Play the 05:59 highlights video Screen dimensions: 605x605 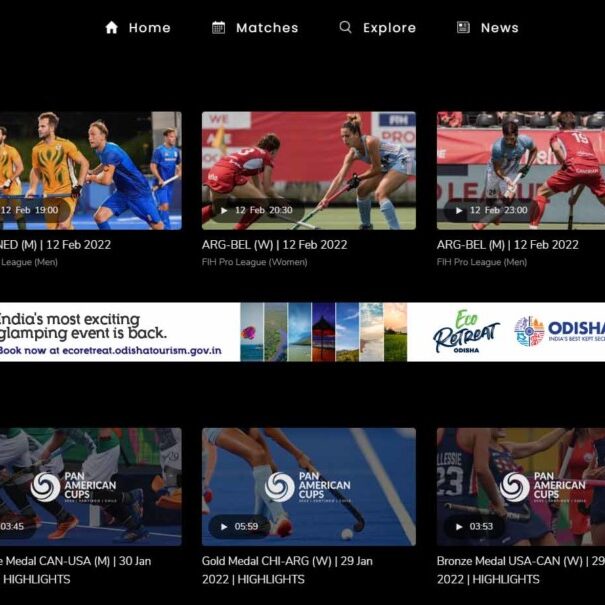point(239,526)
